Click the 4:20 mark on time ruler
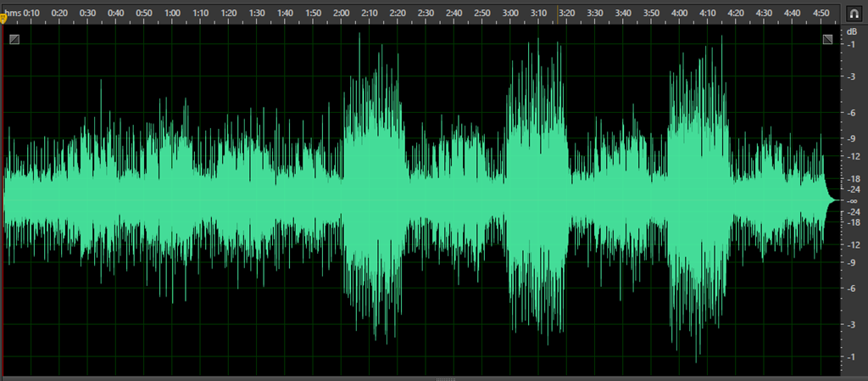 point(736,12)
